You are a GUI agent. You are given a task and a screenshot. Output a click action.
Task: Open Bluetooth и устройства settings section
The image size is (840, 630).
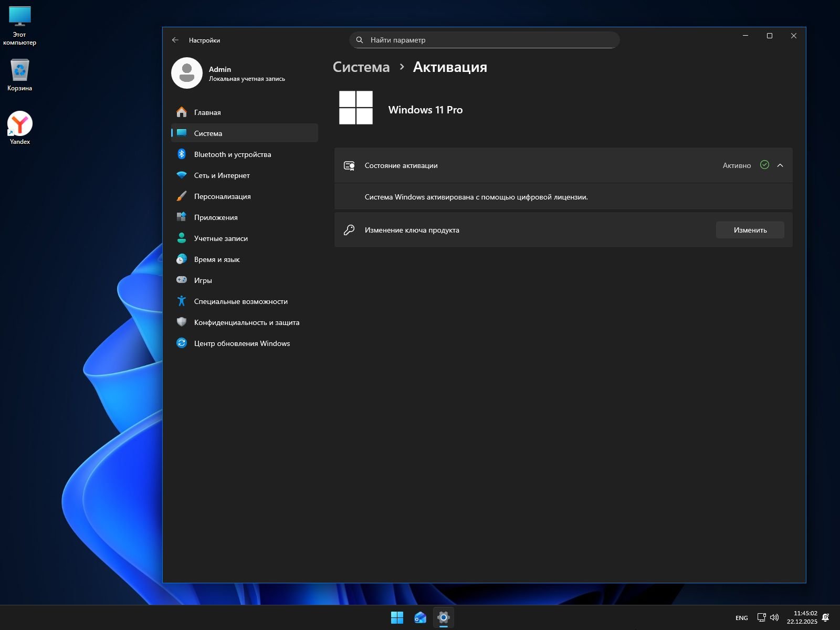pos(232,154)
